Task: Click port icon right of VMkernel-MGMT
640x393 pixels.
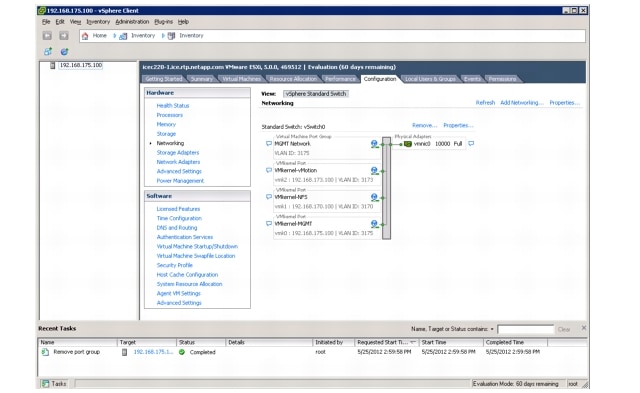Action: click(x=374, y=224)
